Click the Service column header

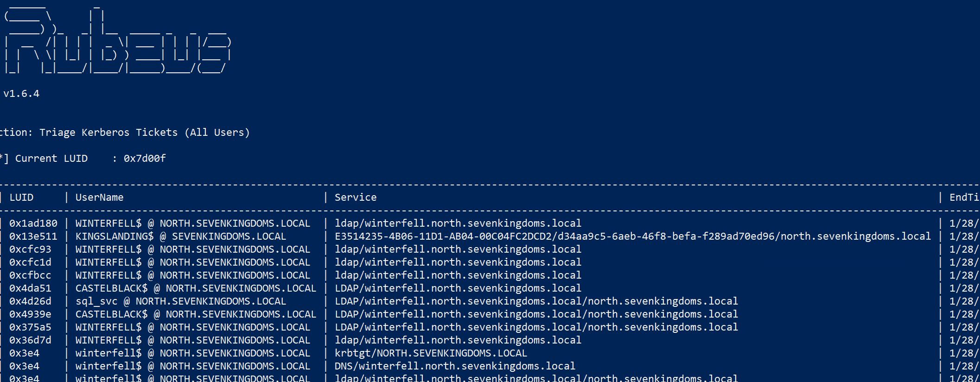click(x=356, y=197)
